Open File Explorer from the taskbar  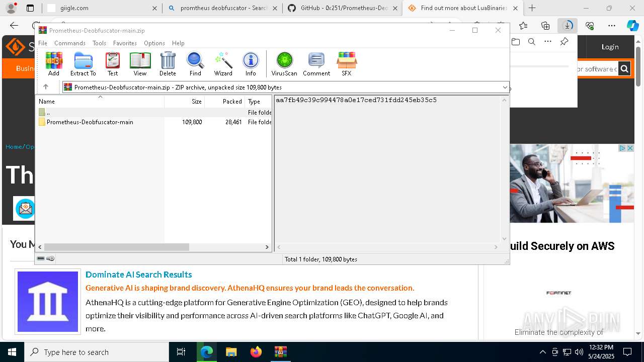coord(231,352)
